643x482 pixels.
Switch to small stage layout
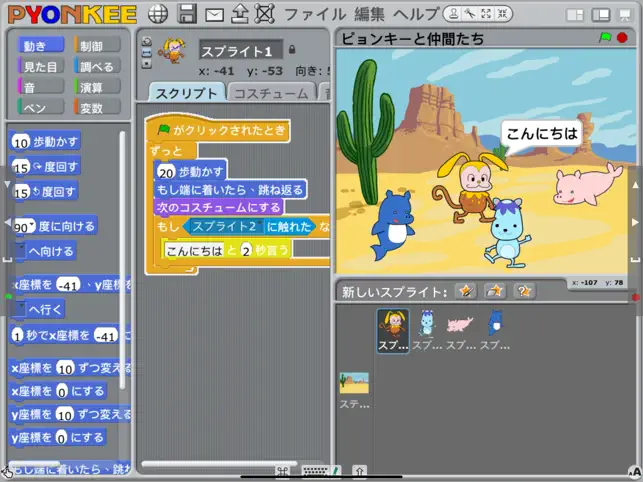(x=575, y=15)
